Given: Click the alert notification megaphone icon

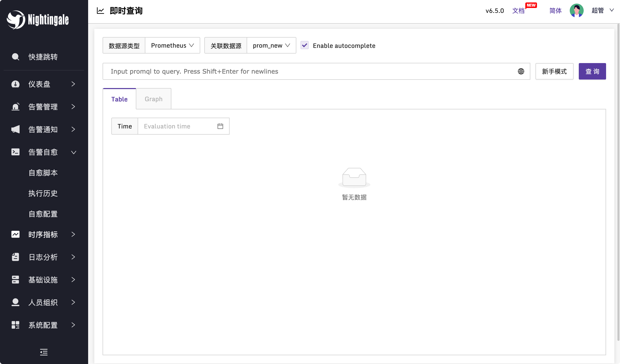Looking at the screenshot, I should point(15,129).
